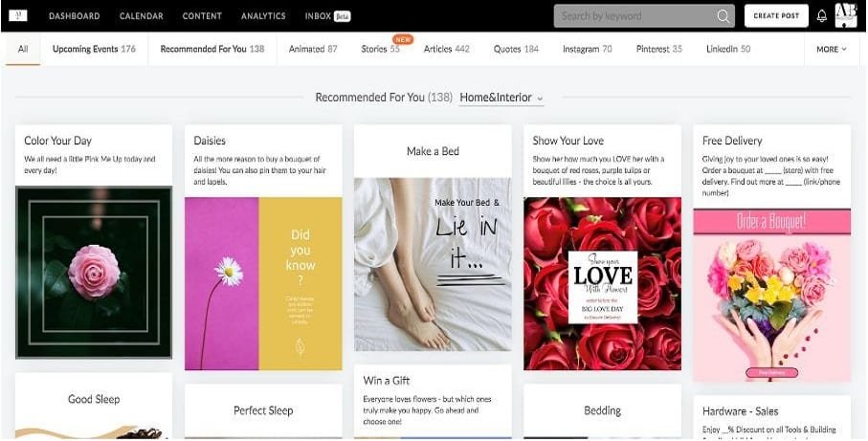Image resolution: width=868 pixels, height=441 pixels.
Task: Expand the MORE categories dropdown
Action: (832, 50)
